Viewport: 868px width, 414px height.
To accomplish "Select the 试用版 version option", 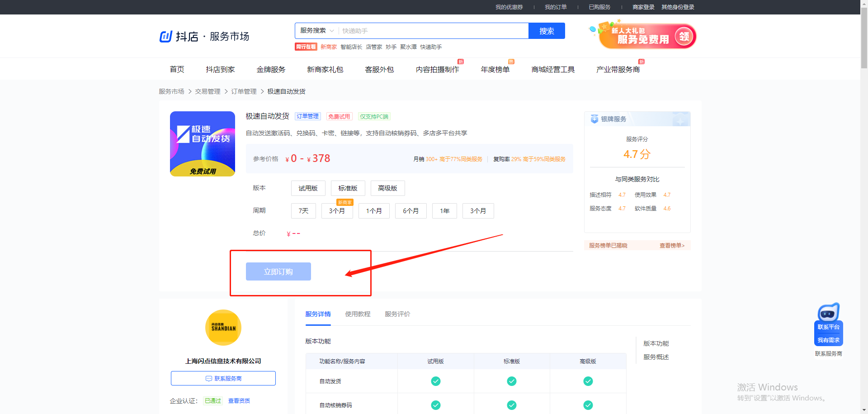I will coord(308,188).
